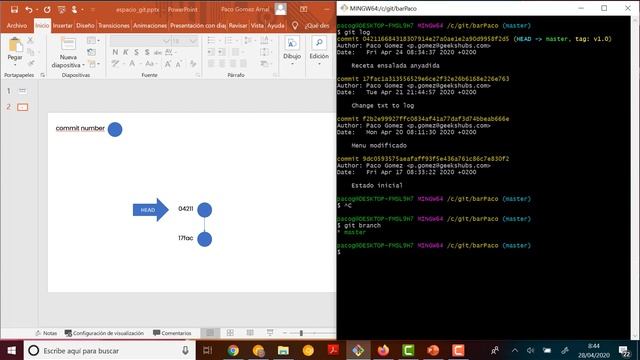The image size is (640, 360).
Task: Expand the Pegar paste options arrow
Action: click(15, 64)
